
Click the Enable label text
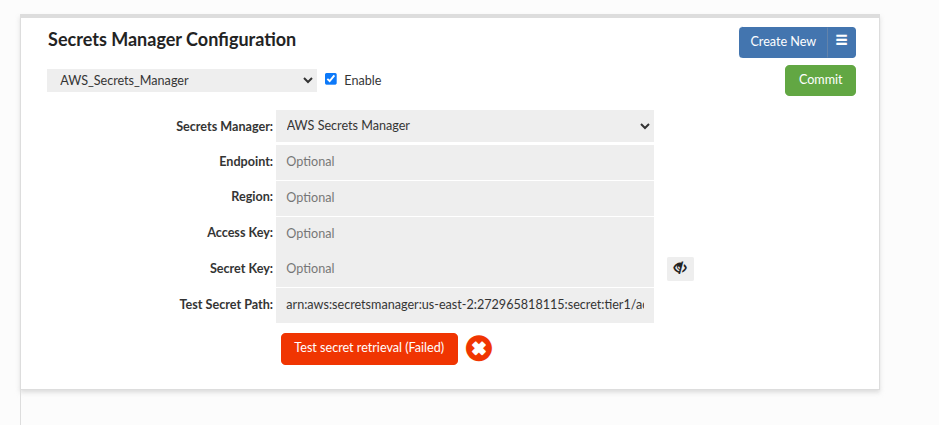[362, 80]
